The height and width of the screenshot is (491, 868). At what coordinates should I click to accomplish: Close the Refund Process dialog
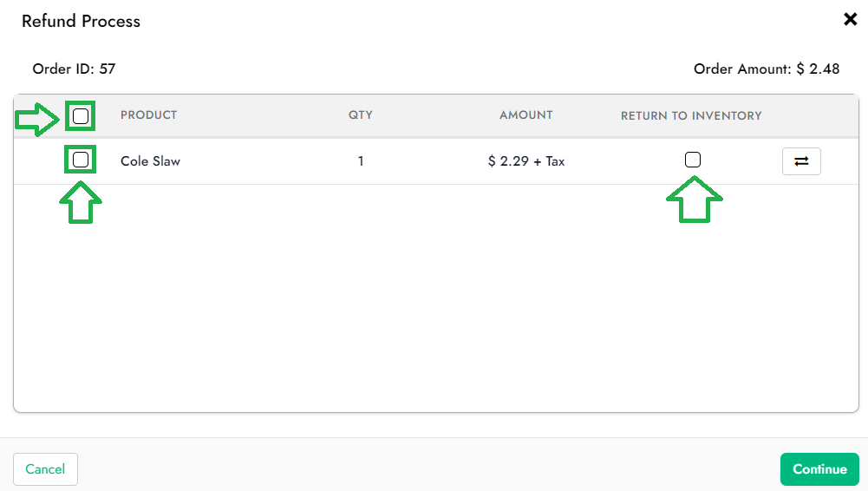[x=850, y=19]
